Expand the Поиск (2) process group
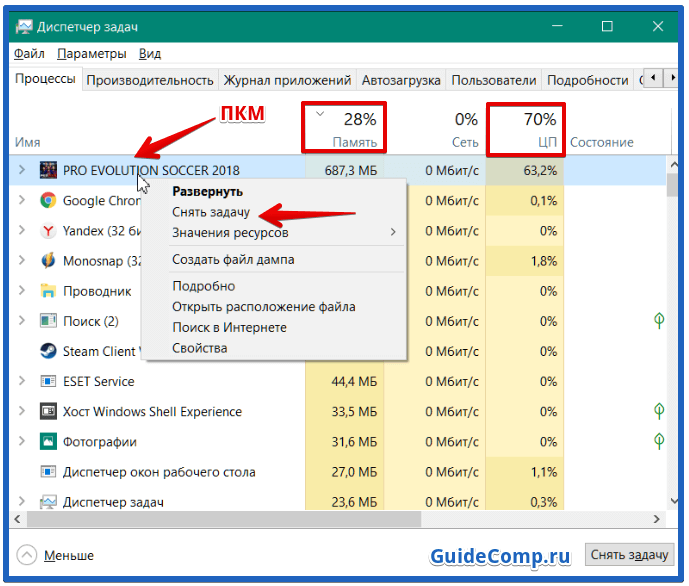The width and height of the screenshot is (689, 586). pos(22,321)
